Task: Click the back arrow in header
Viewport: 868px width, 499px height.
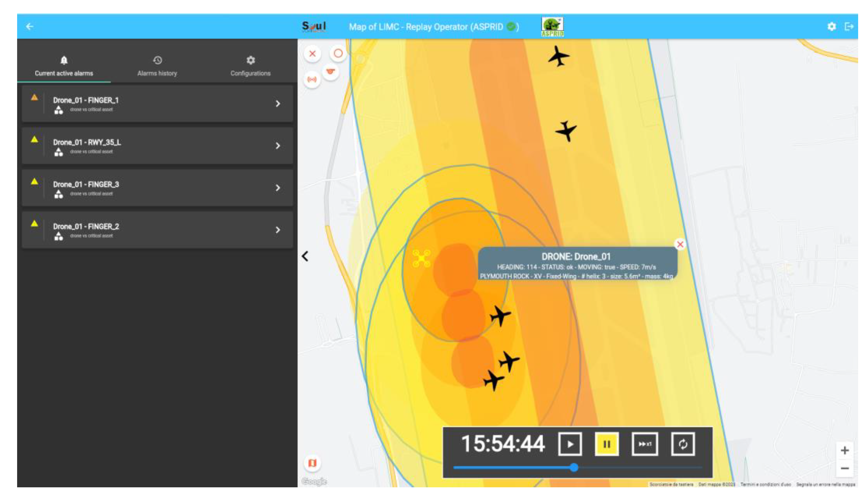Action: pyautogui.click(x=30, y=26)
